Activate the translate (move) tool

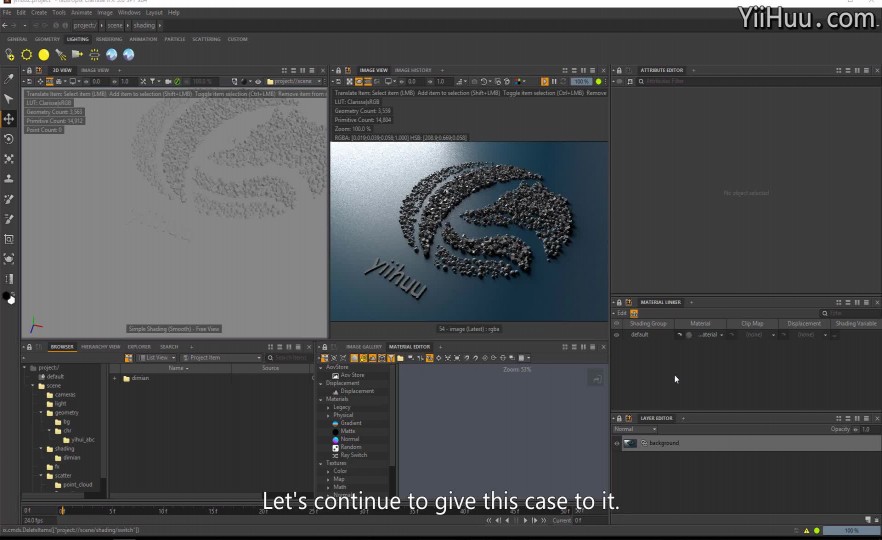pyautogui.click(x=8, y=119)
